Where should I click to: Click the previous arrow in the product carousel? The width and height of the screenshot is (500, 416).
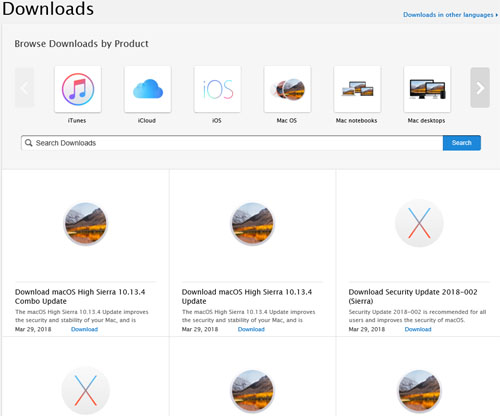(x=24, y=88)
